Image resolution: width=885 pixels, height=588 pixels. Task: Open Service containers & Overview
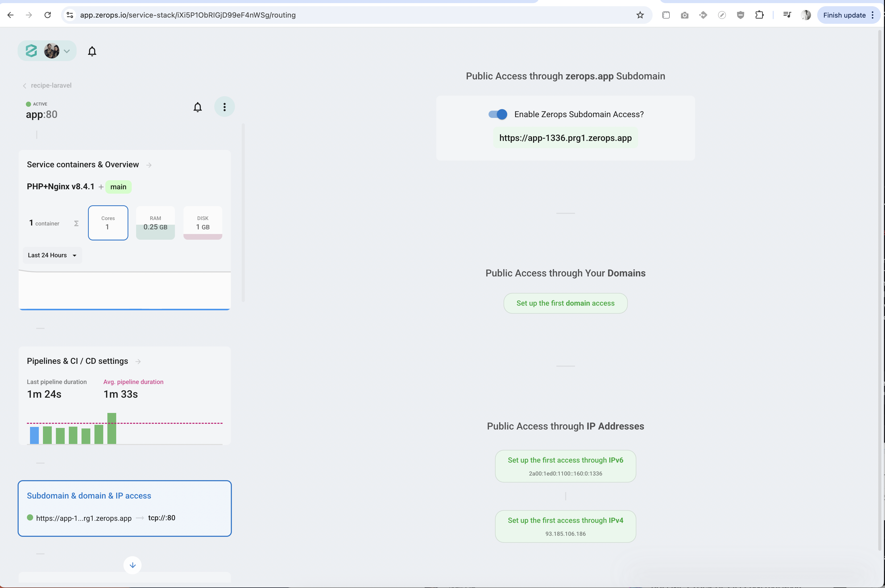83,165
